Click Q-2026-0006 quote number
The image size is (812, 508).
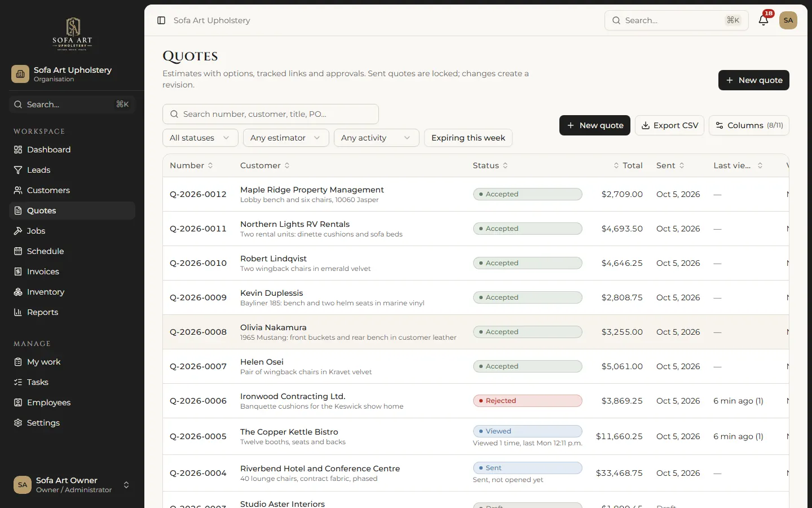click(198, 401)
